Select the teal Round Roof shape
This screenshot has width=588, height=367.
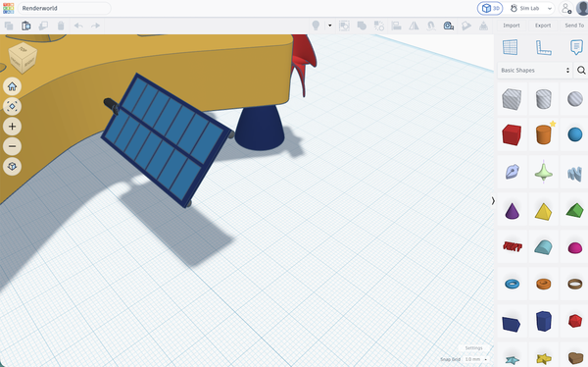[543, 247]
